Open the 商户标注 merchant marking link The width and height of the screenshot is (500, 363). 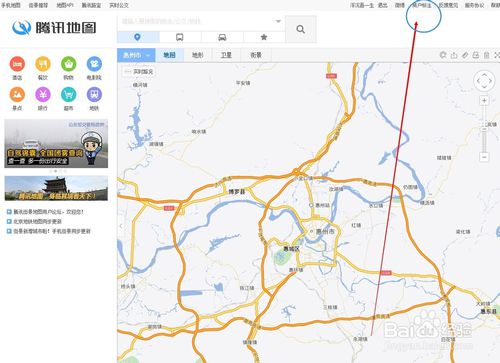pos(422,5)
